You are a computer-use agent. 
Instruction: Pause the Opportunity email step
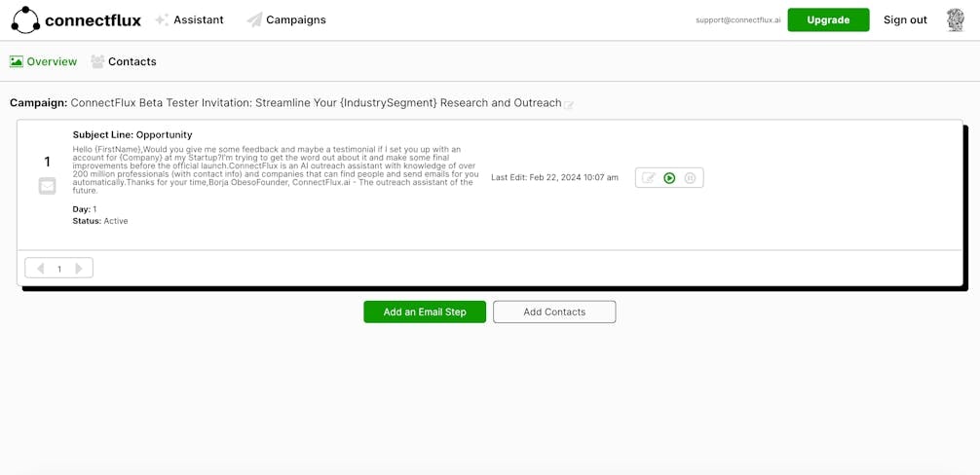click(690, 178)
